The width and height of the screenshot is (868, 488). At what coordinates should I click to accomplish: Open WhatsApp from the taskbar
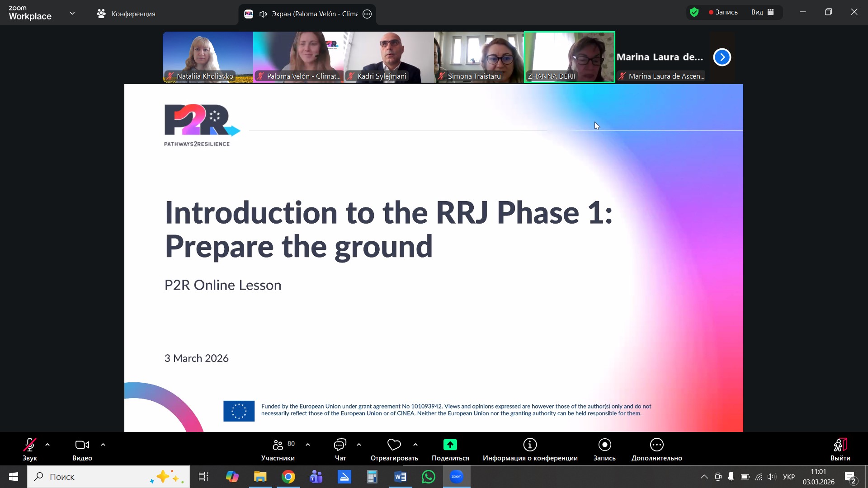[x=428, y=477]
